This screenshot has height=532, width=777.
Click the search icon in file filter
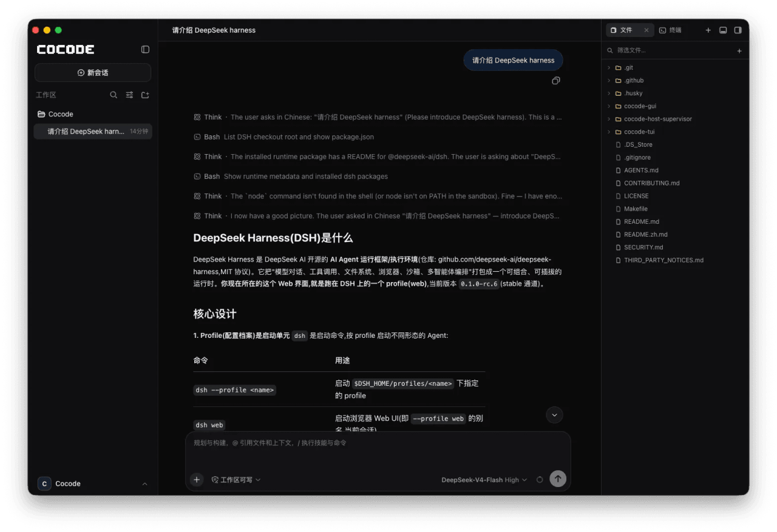coord(611,50)
